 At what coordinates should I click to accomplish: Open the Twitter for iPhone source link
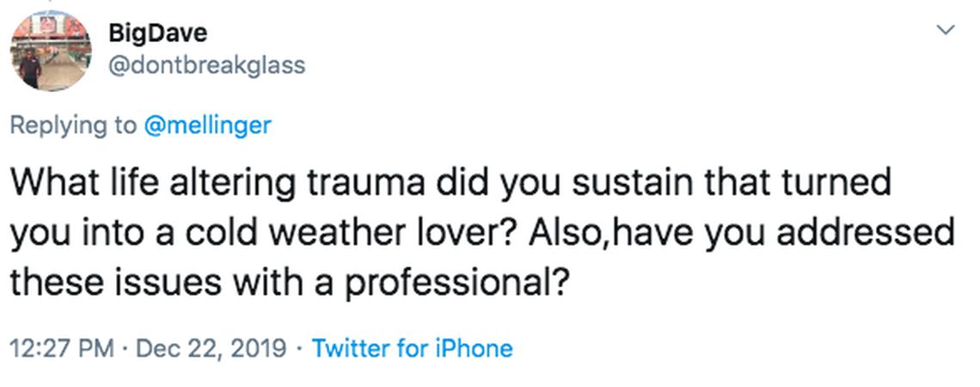(412, 348)
